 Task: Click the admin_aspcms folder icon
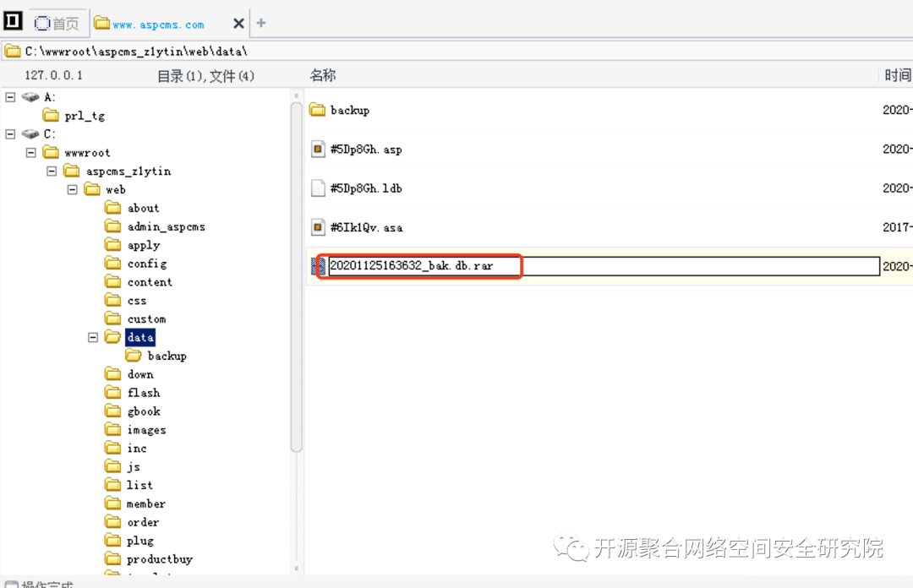113,226
